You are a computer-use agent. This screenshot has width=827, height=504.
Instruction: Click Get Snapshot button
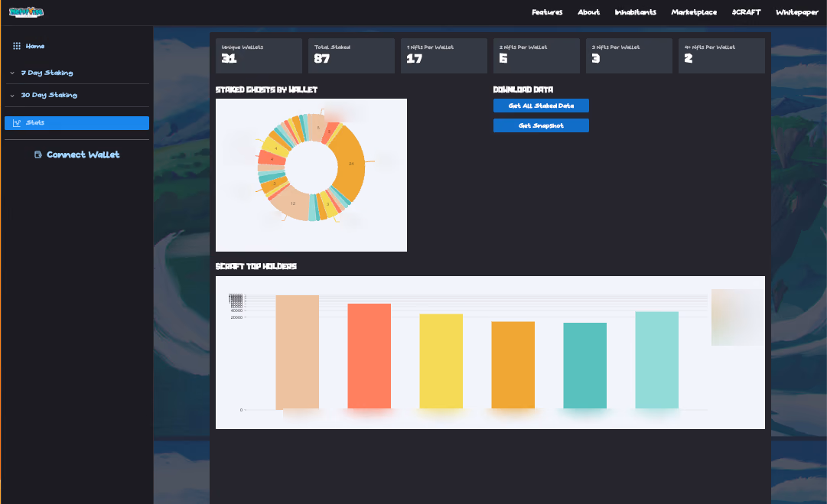pyautogui.click(x=541, y=125)
